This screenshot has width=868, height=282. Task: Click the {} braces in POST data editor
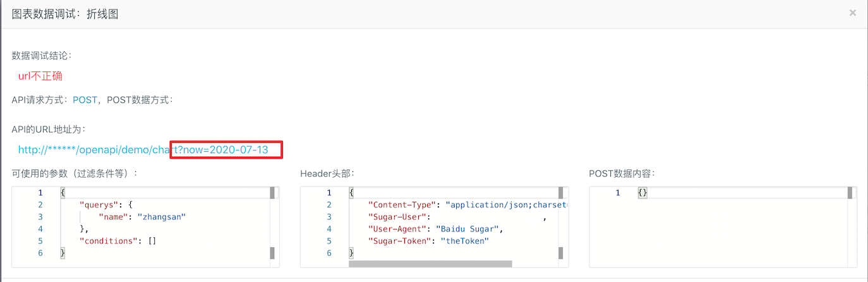click(642, 193)
